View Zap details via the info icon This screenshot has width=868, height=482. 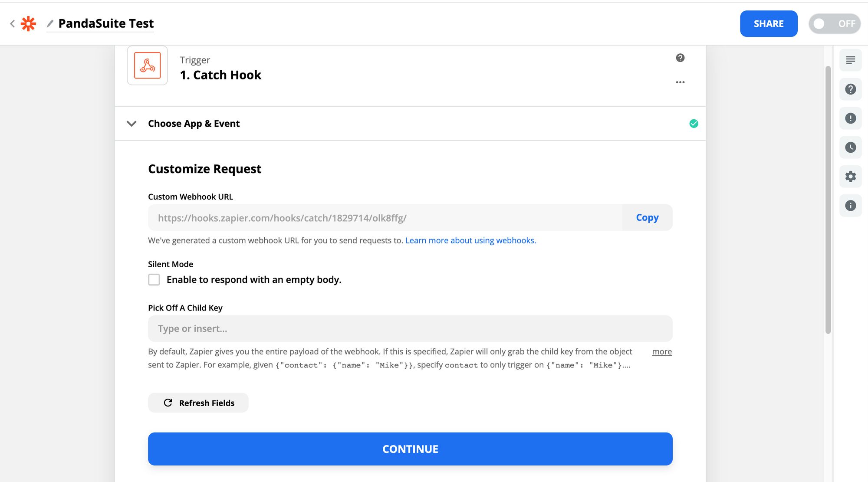click(x=850, y=206)
